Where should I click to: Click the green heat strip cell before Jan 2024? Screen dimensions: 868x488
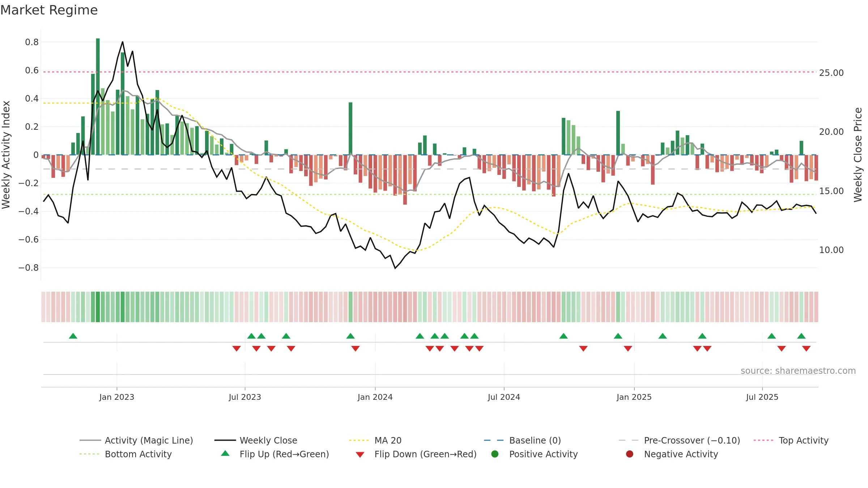click(x=350, y=307)
